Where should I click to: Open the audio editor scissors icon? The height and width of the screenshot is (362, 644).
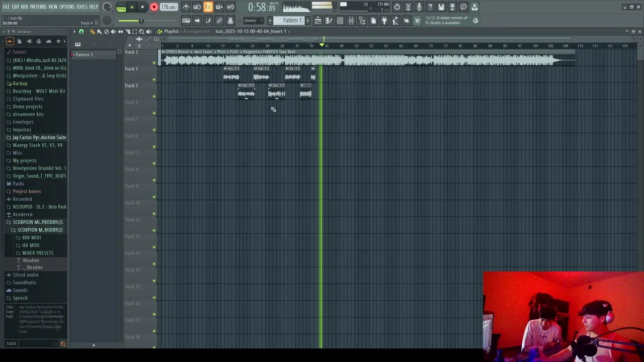point(408,7)
